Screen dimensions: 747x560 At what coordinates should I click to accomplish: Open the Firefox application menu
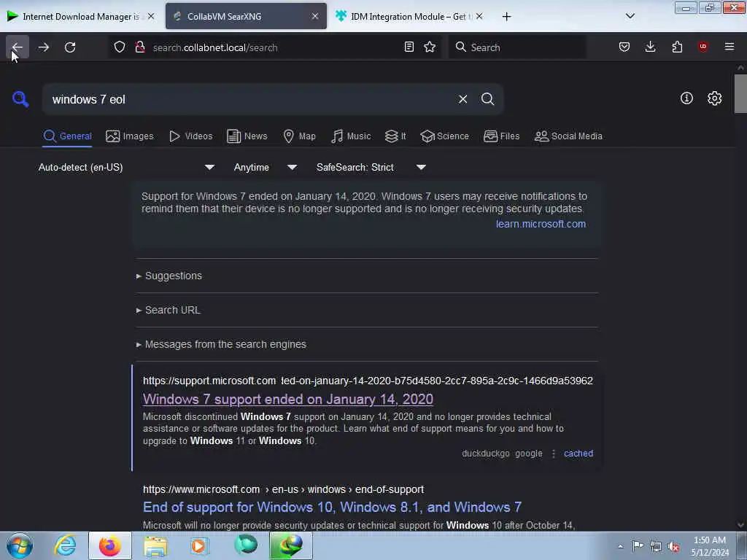729,47
